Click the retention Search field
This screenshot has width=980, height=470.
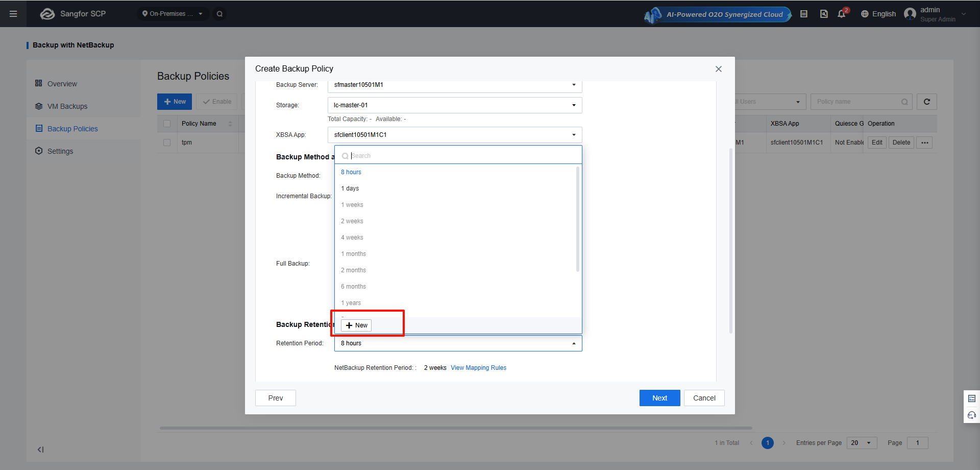pos(458,156)
